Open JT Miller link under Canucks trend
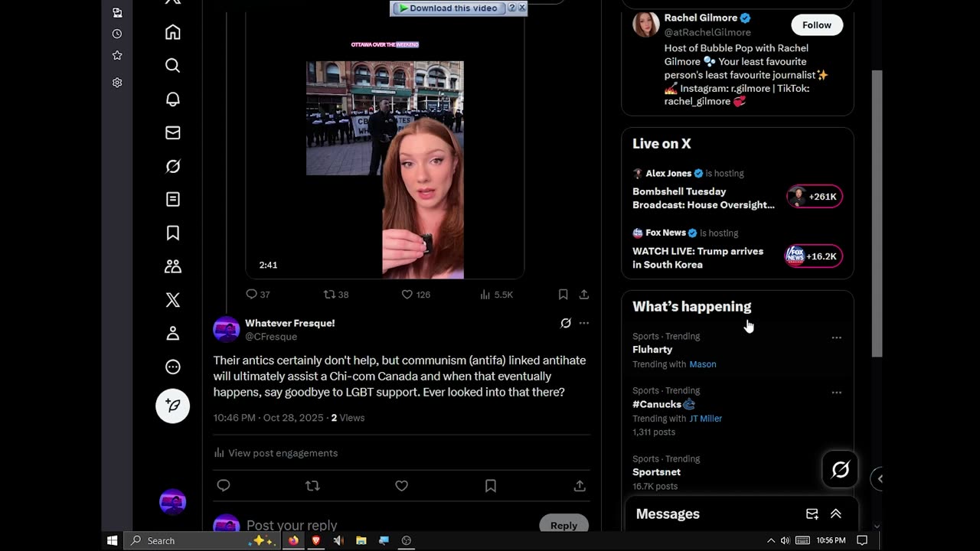Viewport: 980px width, 551px height. [705, 419]
